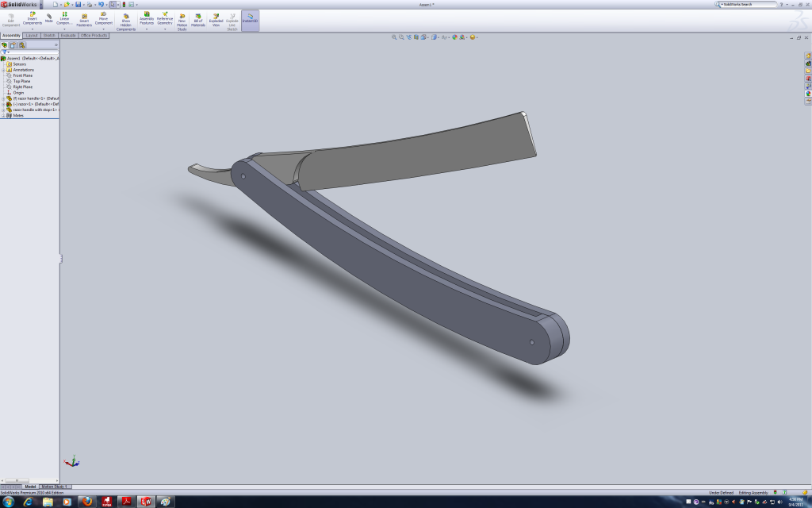
Task: Expand the Annotations node
Action: point(3,70)
